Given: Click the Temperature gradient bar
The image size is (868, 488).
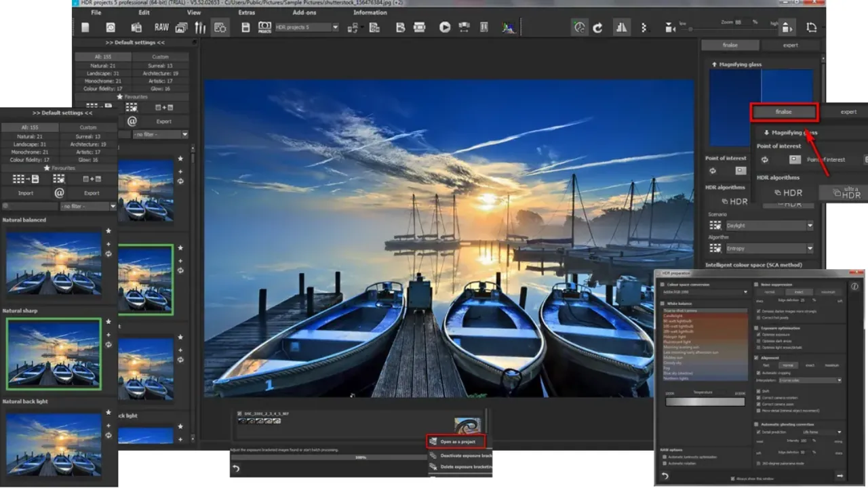Looking at the screenshot, I should 705,401.
